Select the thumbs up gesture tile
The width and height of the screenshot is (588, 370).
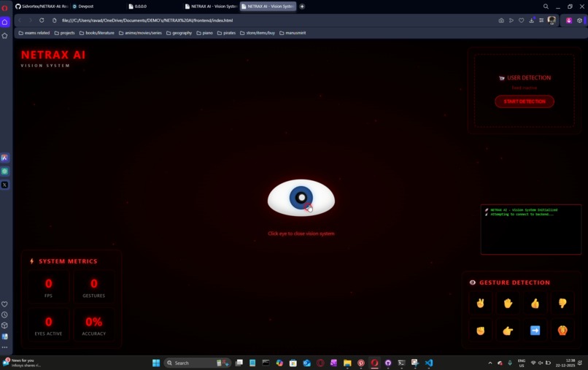[x=535, y=303]
